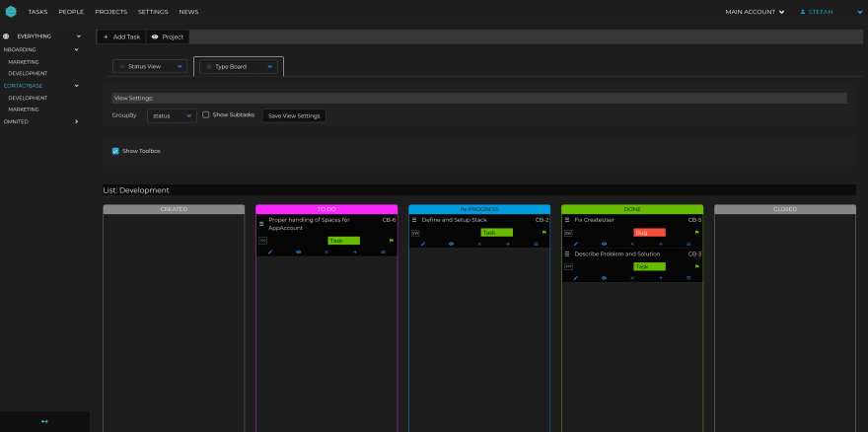Click the red Bug label on CB-5
The height and width of the screenshot is (432, 868).
(x=649, y=233)
